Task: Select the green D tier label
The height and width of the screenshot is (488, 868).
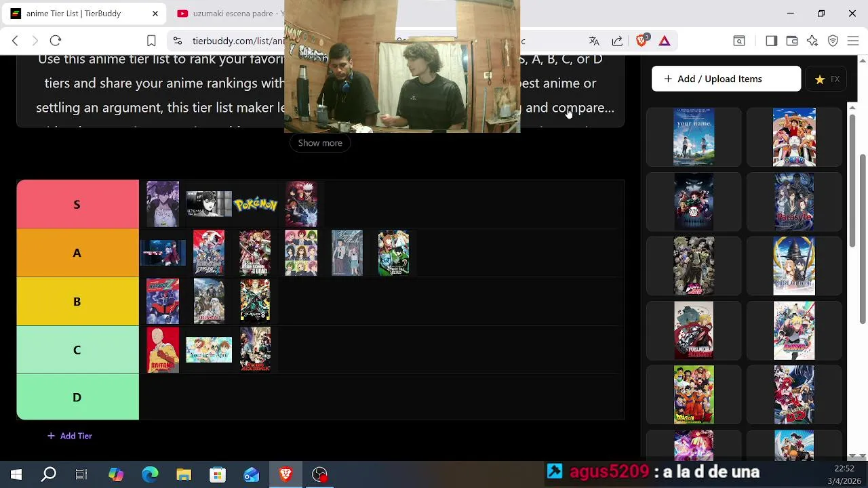Action: coord(77,397)
